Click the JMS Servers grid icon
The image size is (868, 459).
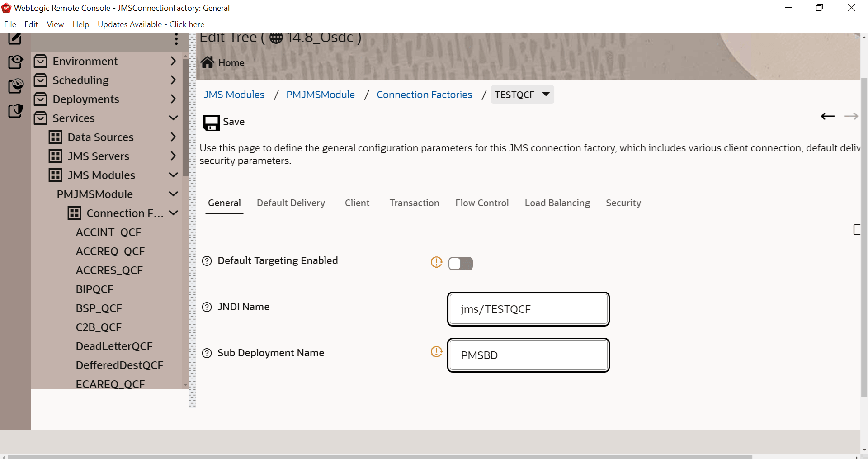tap(56, 156)
